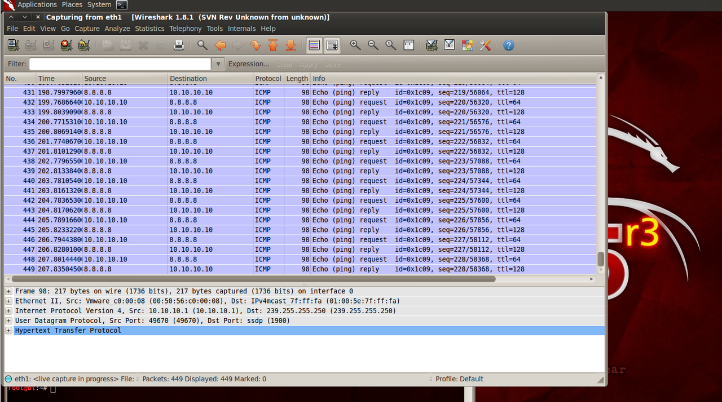Click the packet list horizontal scrollbar
The image size is (722, 402).
(254, 279)
